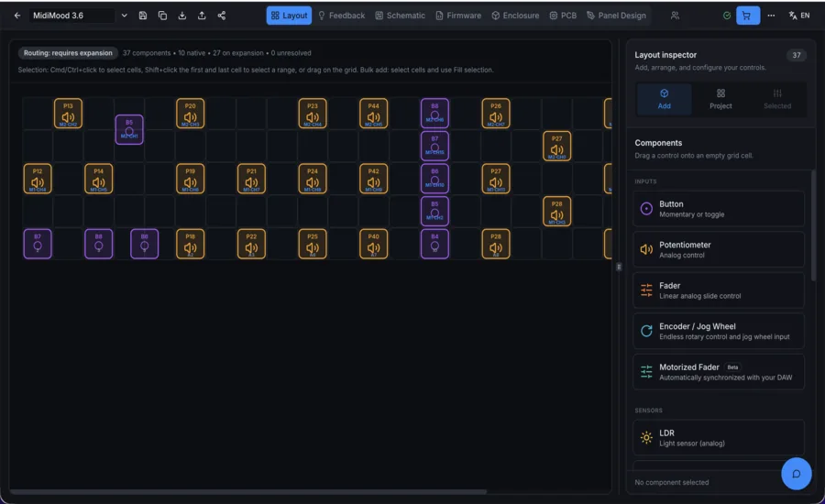Select potentiometer P14 on the grid
Image resolution: width=825 pixels, height=504 pixels.
point(98,179)
